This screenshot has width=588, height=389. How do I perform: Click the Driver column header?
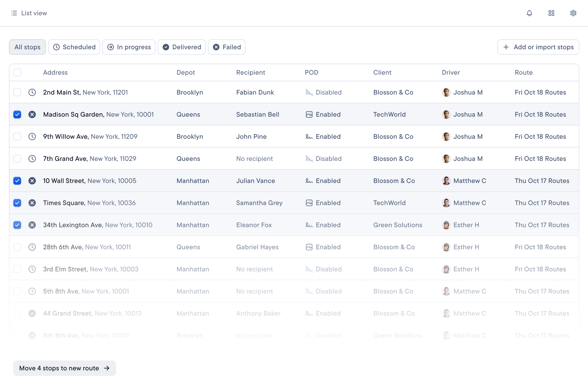[451, 72]
